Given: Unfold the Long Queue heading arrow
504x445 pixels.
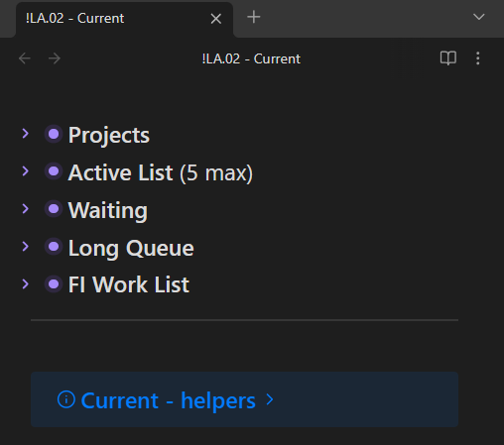Looking at the screenshot, I should click(26, 247).
